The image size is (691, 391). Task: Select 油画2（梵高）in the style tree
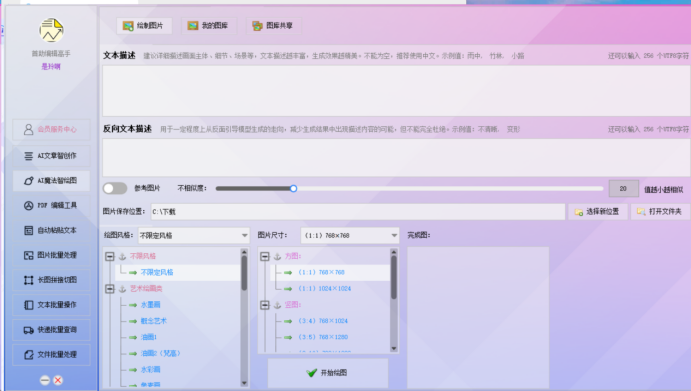point(160,353)
